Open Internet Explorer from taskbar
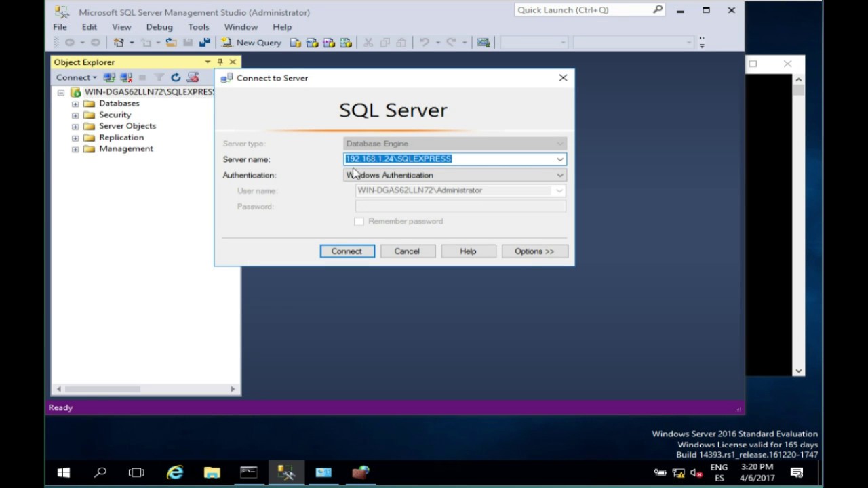868x488 pixels. (x=175, y=472)
